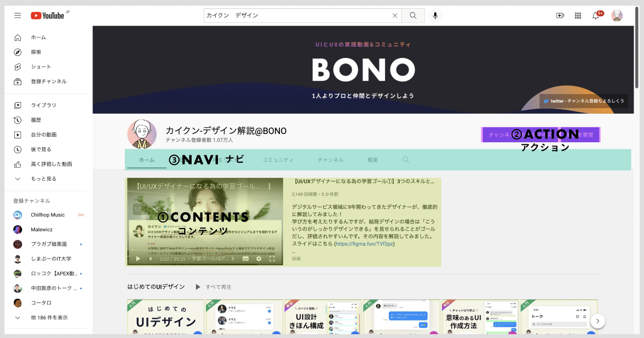Screen dimensions: 644x338
Task: Open the account avatar menu
Action: [x=617, y=15]
